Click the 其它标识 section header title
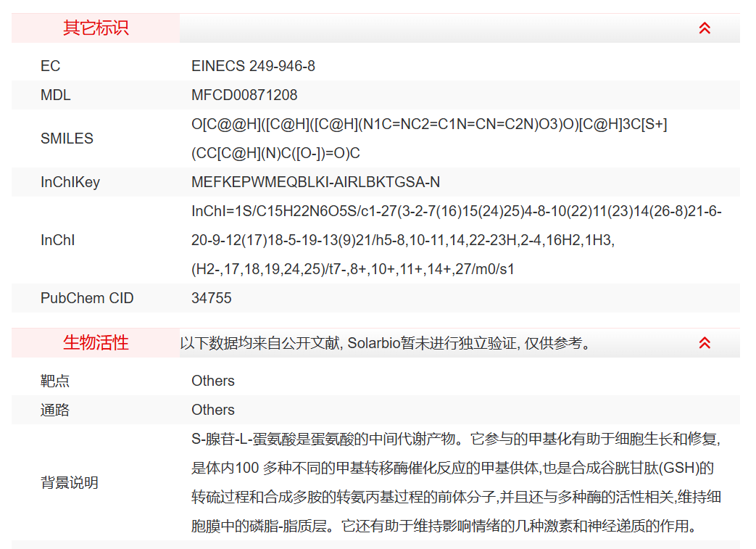This screenshot has width=756, height=549. 96,28
